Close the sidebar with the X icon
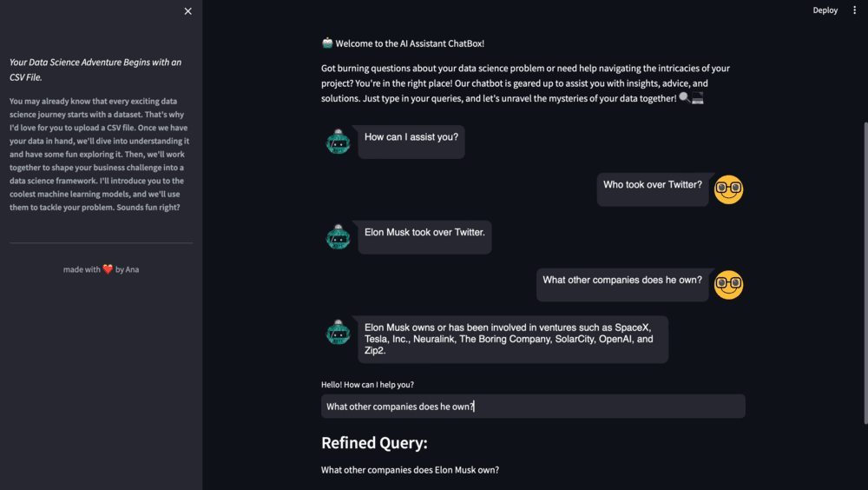This screenshot has width=868, height=490. tap(188, 11)
